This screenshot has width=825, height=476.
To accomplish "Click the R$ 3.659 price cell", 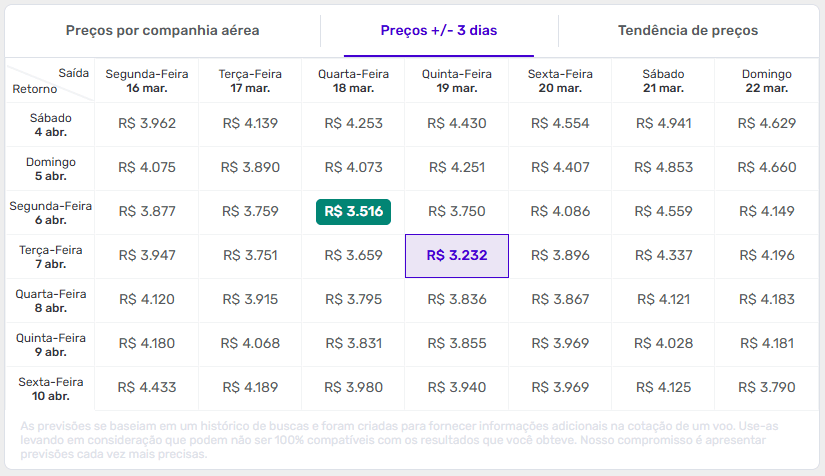I will point(353,255).
